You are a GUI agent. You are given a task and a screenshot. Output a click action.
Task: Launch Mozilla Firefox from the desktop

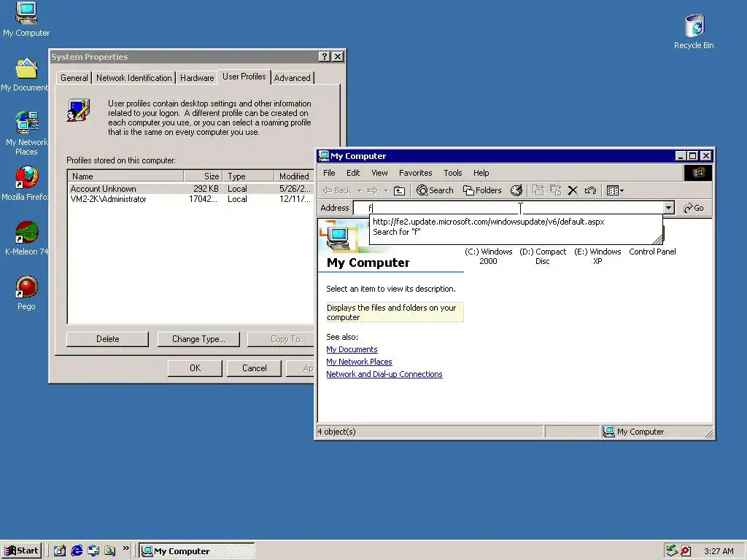coord(26,184)
